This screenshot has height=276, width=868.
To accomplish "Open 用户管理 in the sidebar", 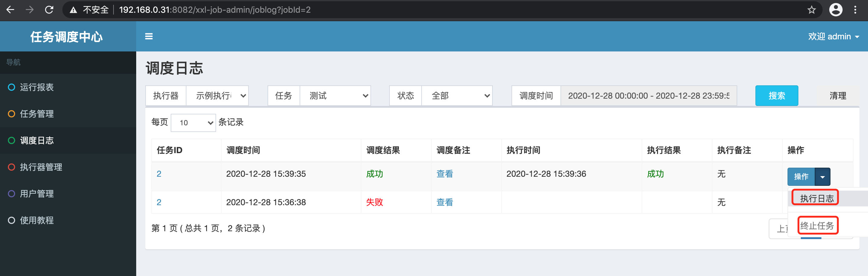I will [x=68, y=194].
